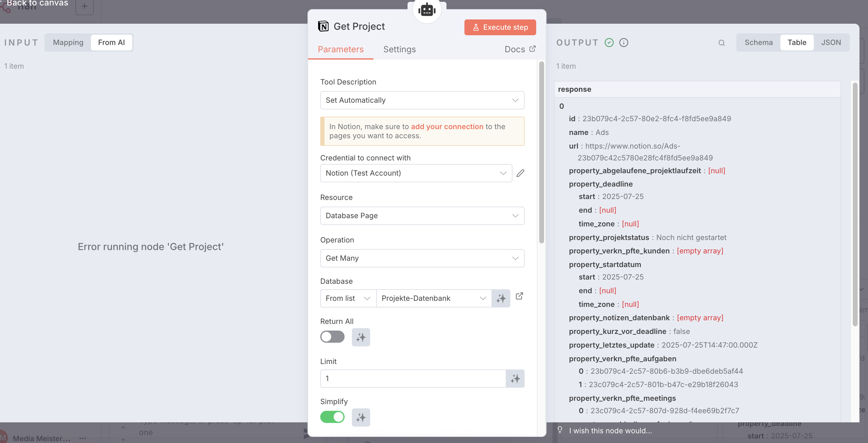Click the output info circle icon

[624, 43]
